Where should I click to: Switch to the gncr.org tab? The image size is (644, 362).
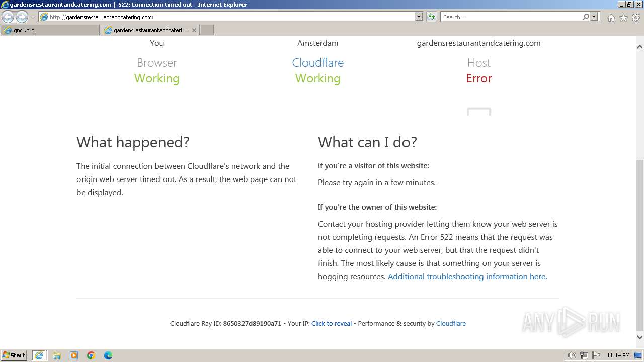pos(50,30)
